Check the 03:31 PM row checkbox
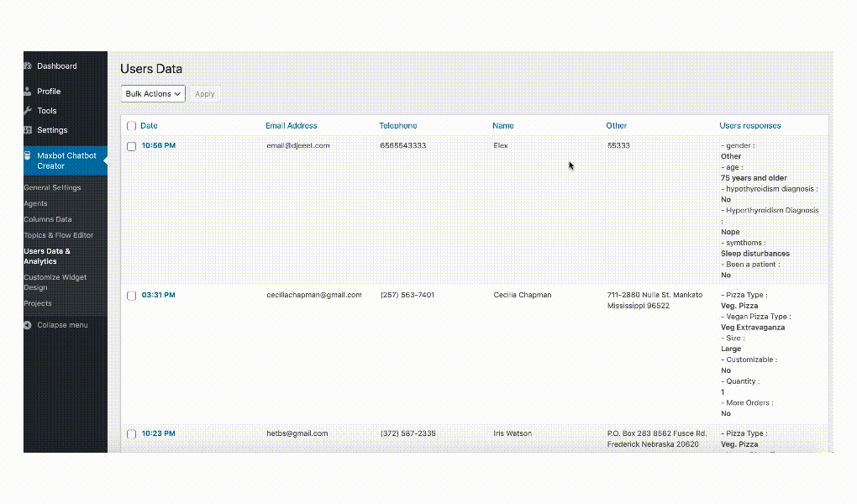The height and width of the screenshot is (504, 857). pos(131,295)
